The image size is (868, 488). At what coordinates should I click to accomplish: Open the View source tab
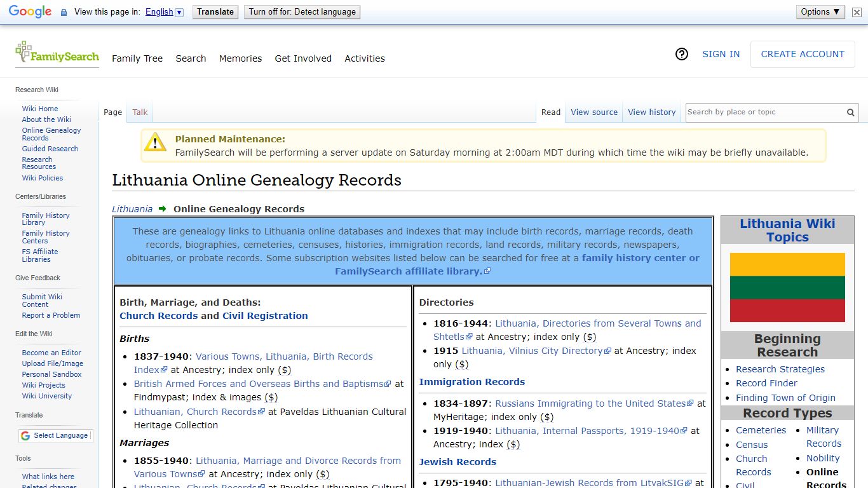(594, 112)
